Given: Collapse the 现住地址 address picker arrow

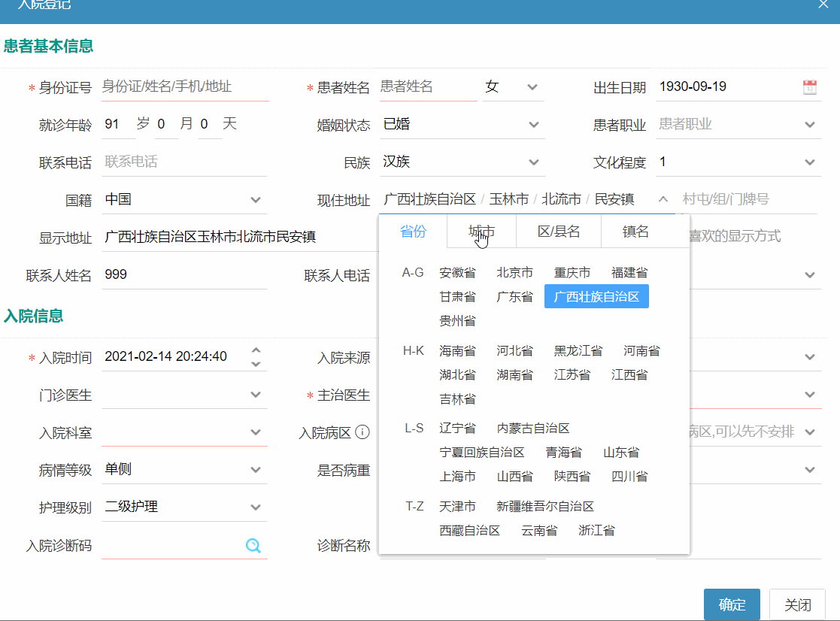Looking at the screenshot, I should tap(663, 199).
